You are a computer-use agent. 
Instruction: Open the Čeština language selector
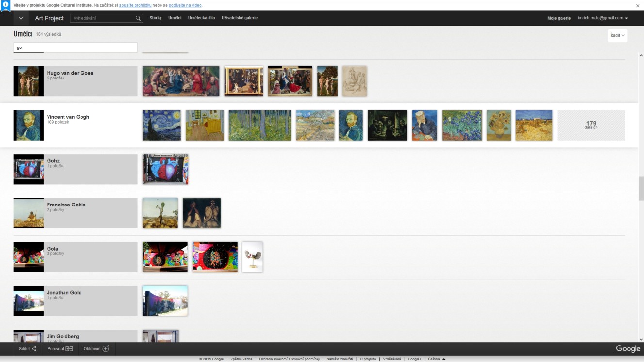(x=436, y=359)
